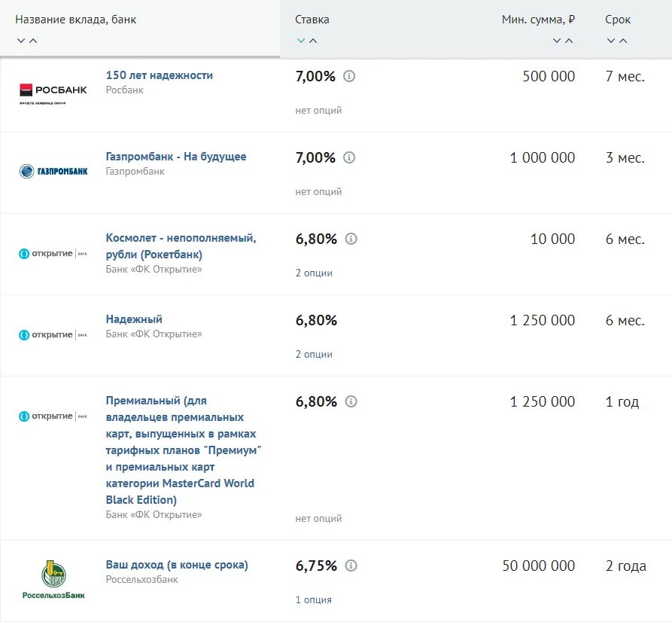
Task: Expand 2 опции under Космолет deposit
Action: (314, 273)
